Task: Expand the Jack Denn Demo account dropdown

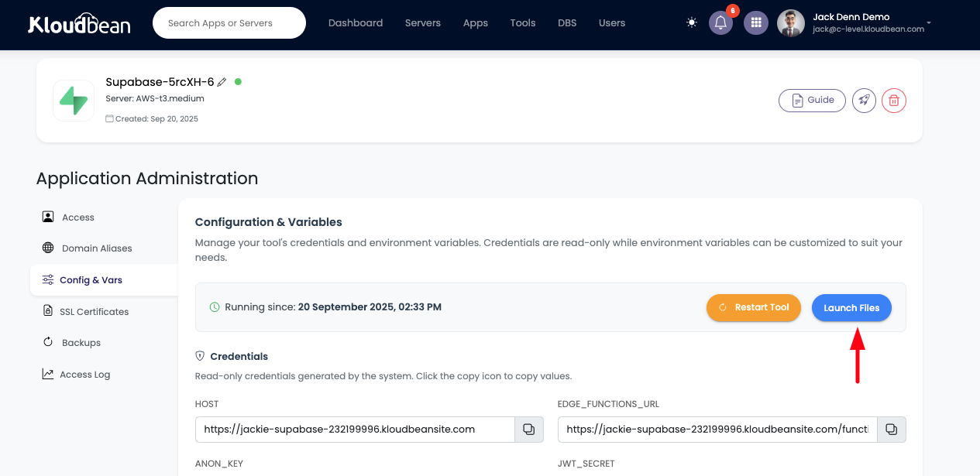Action: 928,23
